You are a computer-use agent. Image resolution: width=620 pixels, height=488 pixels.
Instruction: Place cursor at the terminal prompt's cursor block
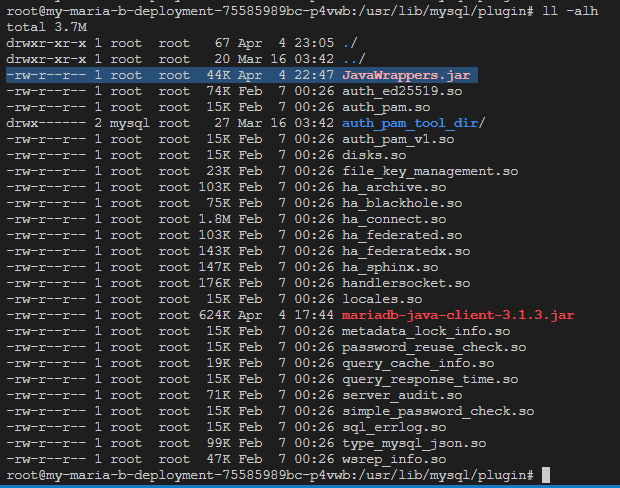(x=544, y=474)
